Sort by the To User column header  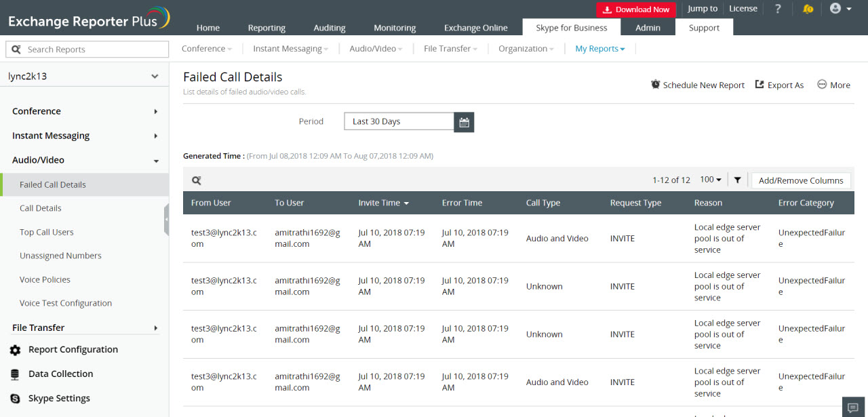tap(290, 203)
